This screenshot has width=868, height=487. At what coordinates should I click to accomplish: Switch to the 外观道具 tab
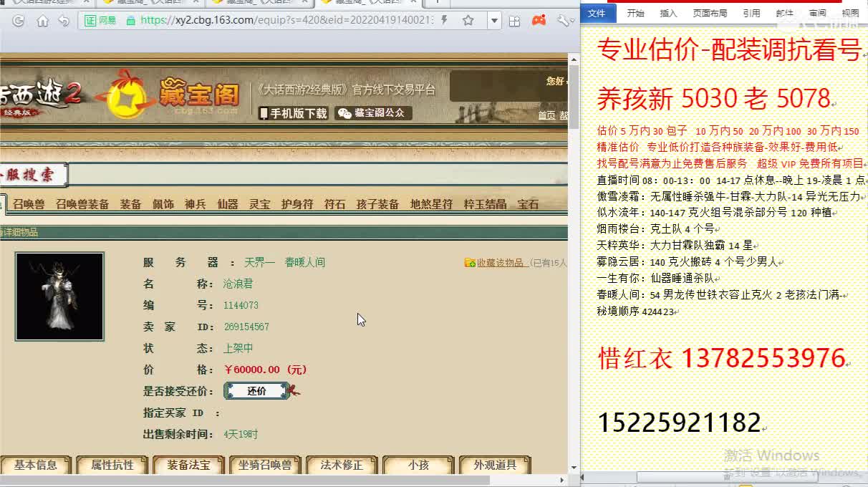tap(495, 465)
